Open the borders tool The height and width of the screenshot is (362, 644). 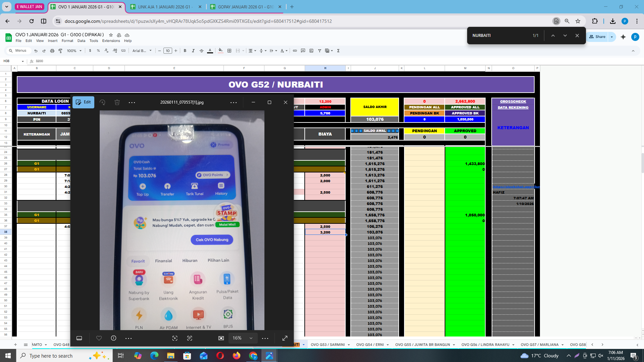coord(230,51)
